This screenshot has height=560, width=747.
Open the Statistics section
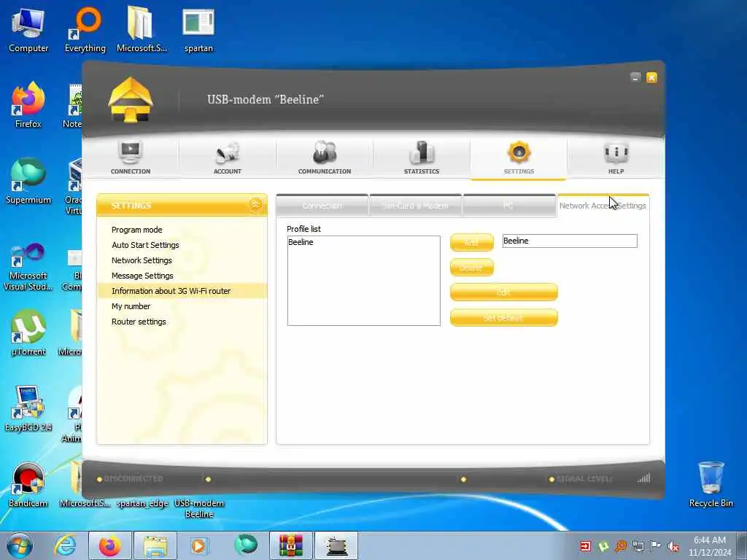coord(422,158)
